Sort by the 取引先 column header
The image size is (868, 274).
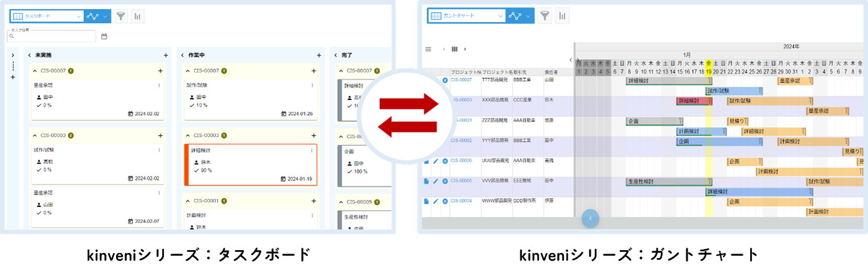point(519,72)
